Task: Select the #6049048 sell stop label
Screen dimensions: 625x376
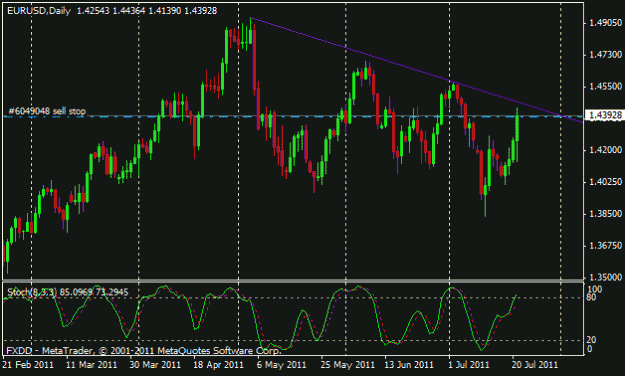Action: pos(47,111)
